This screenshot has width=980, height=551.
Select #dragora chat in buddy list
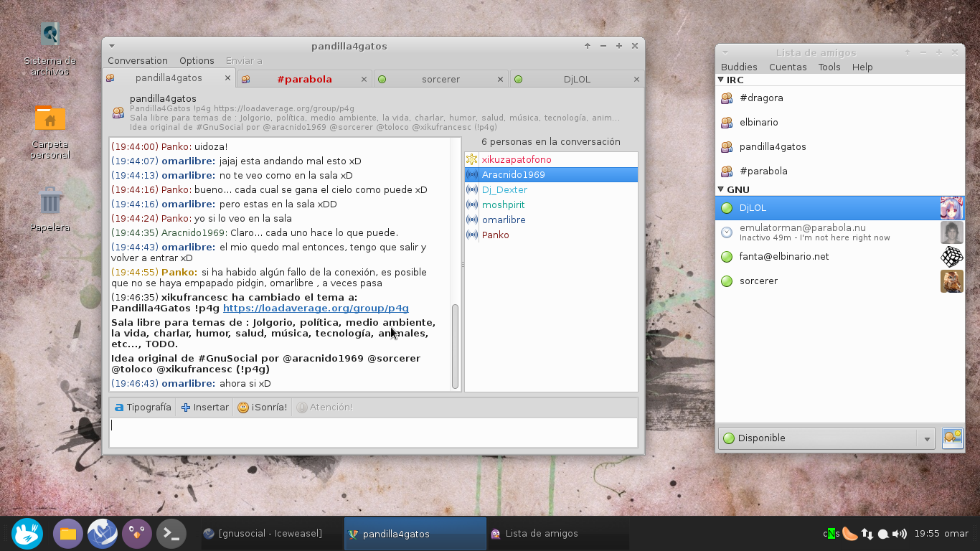point(840,98)
